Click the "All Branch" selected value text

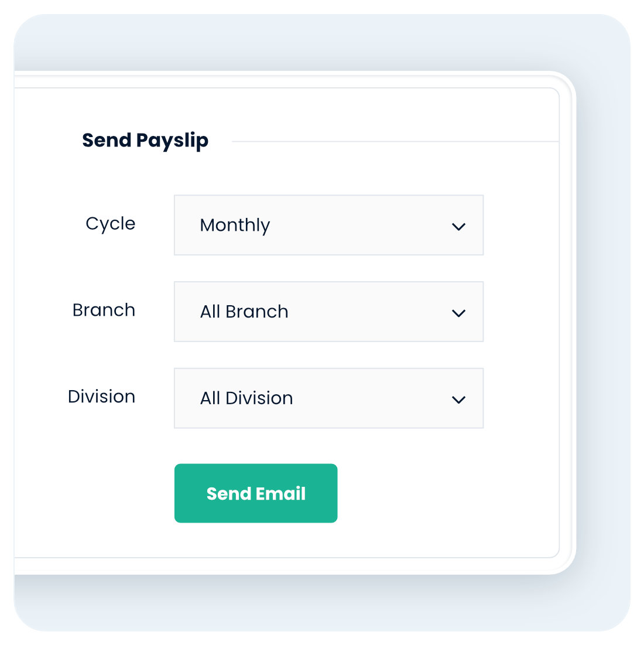[244, 312]
